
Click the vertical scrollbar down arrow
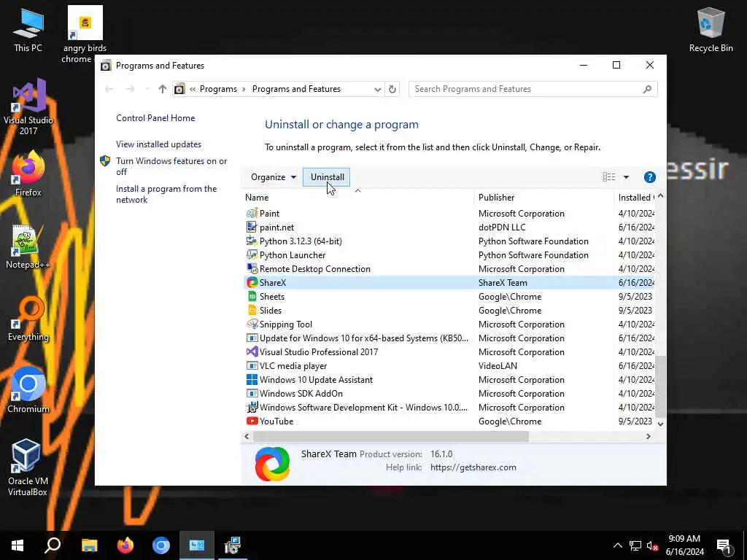tap(660, 424)
